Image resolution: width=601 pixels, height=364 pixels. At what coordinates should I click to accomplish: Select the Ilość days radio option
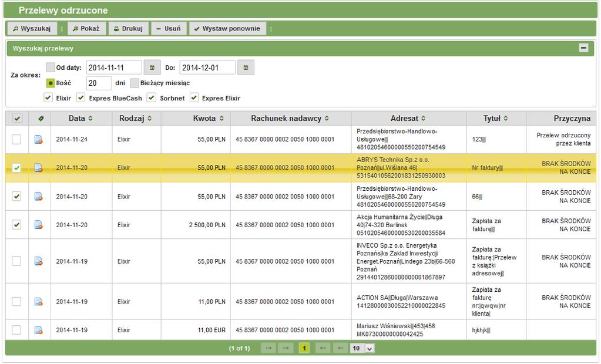[x=51, y=83]
